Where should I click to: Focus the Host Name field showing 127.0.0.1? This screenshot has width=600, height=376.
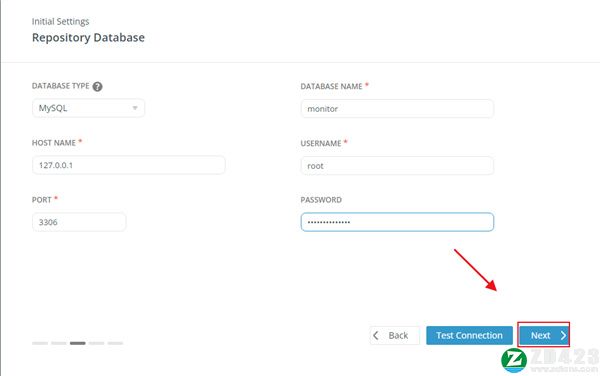coord(129,165)
